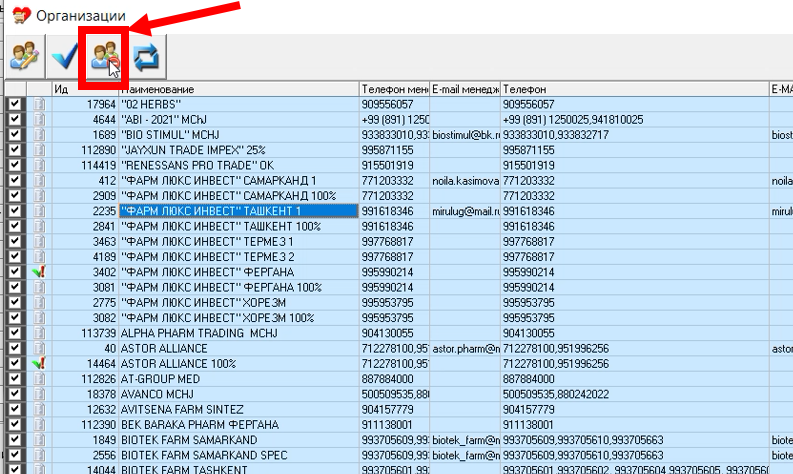
Task: Click manager phone cell 904157779
Action: click(394, 409)
